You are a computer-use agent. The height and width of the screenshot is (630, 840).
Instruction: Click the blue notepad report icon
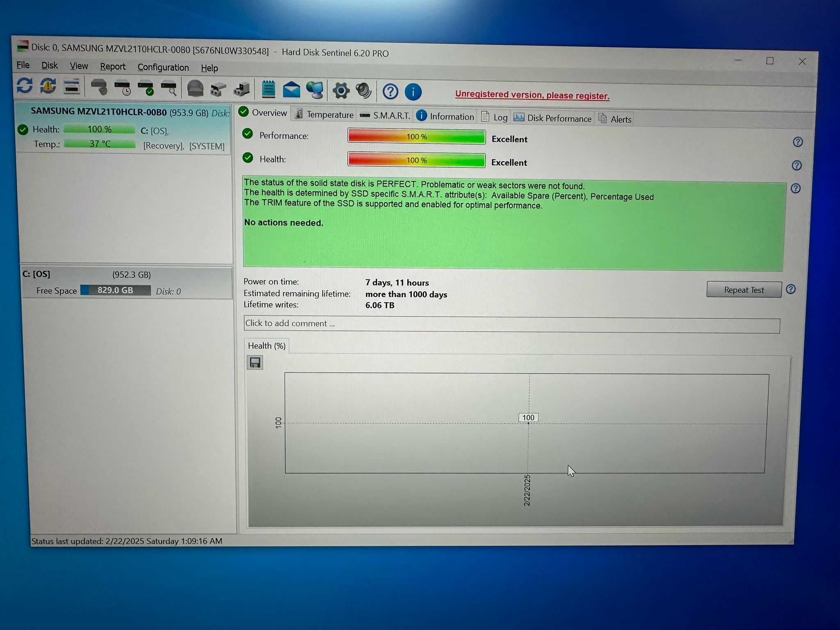pyautogui.click(x=268, y=89)
